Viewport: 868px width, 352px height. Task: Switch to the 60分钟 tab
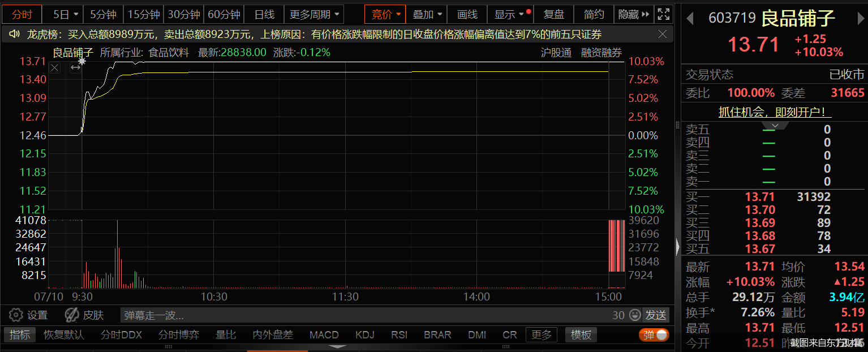point(224,14)
